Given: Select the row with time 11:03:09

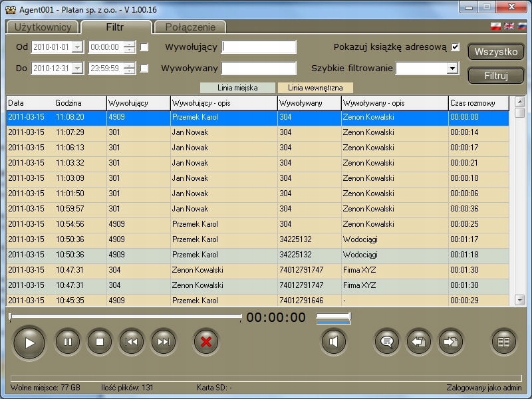Looking at the screenshot, I should coord(257,178).
